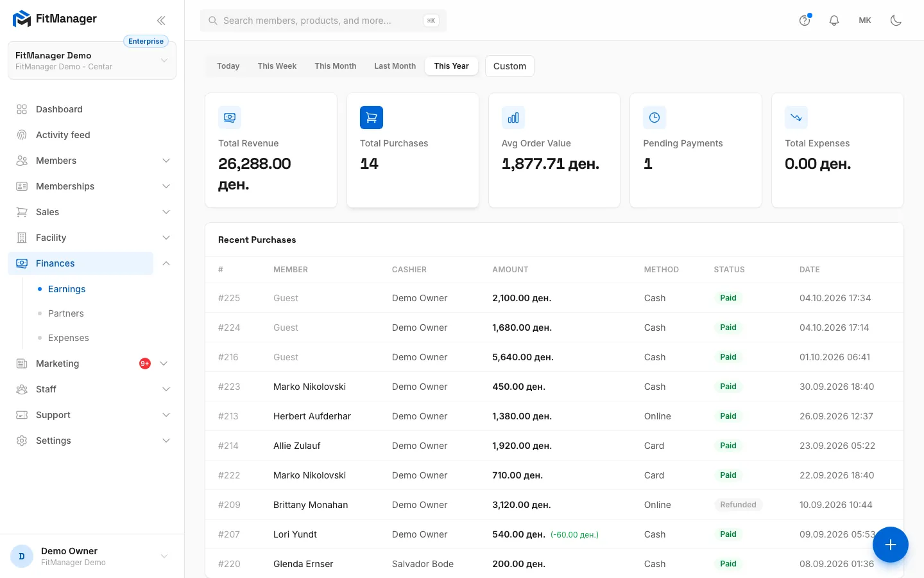Image resolution: width=924 pixels, height=578 pixels.
Task: Collapse the Finances sidebar section
Action: click(x=166, y=263)
